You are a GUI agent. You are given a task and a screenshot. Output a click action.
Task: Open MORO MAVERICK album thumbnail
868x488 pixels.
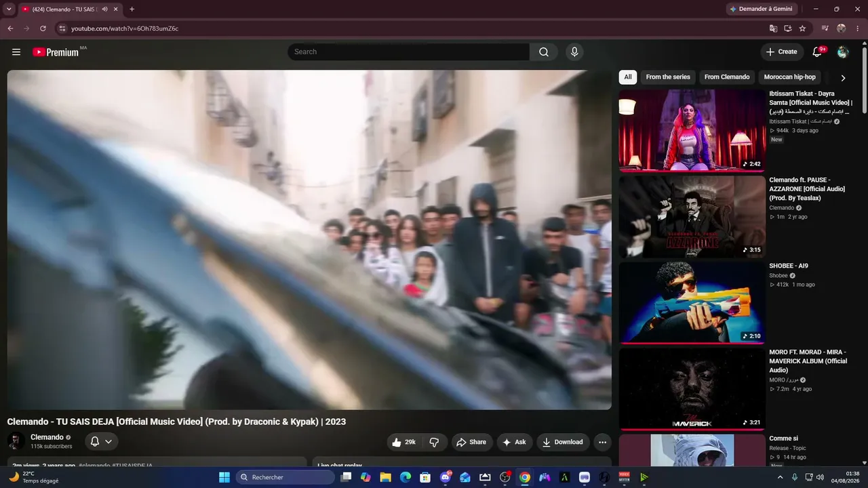coord(692,389)
